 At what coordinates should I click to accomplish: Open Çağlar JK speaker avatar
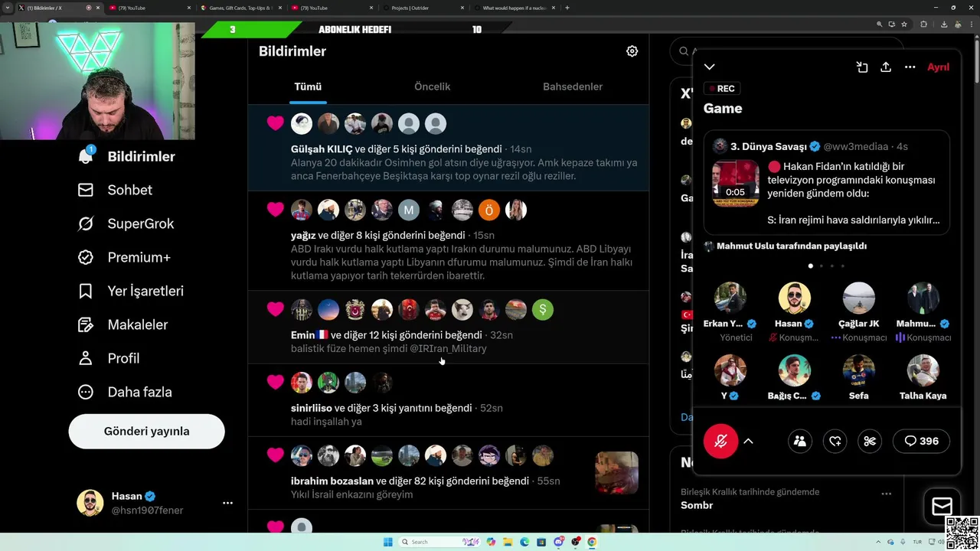[859, 298]
